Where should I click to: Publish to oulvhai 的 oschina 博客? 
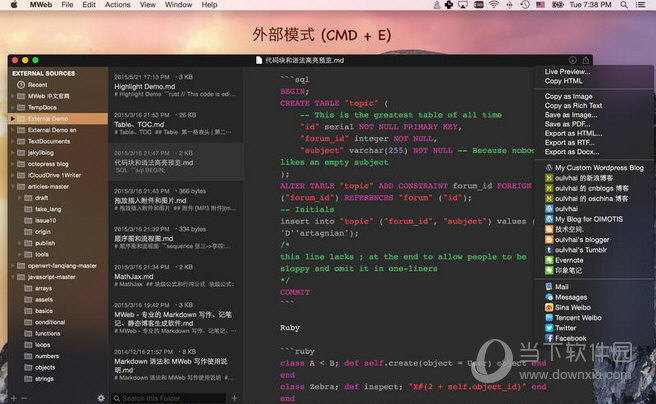[x=587, y=199]
